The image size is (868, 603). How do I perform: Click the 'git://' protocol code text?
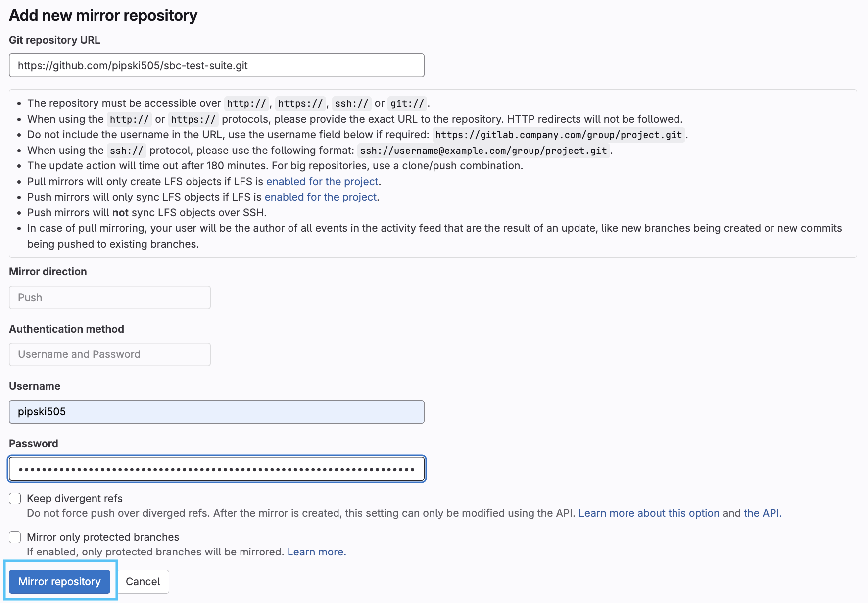407,103
